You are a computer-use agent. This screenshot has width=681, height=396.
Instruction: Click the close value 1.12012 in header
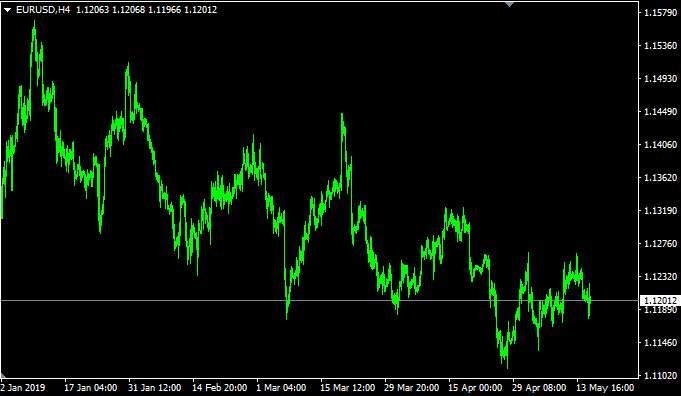point(201,10)
